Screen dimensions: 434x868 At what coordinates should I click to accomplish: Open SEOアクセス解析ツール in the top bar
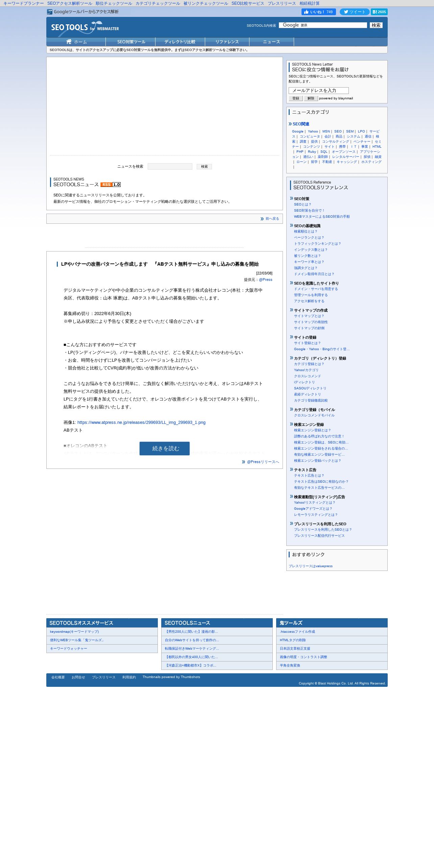(x=70, y=3)
